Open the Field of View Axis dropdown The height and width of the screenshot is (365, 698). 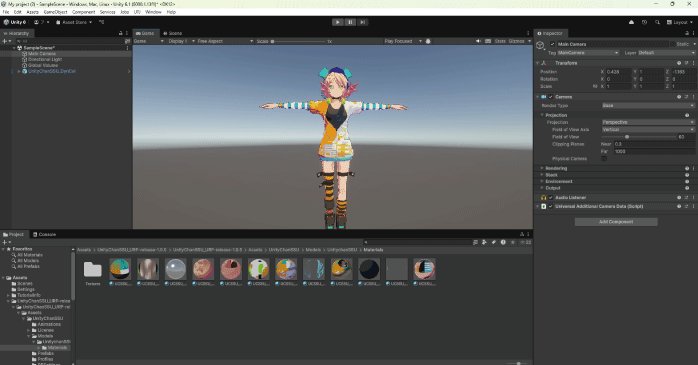pos(648,130)
